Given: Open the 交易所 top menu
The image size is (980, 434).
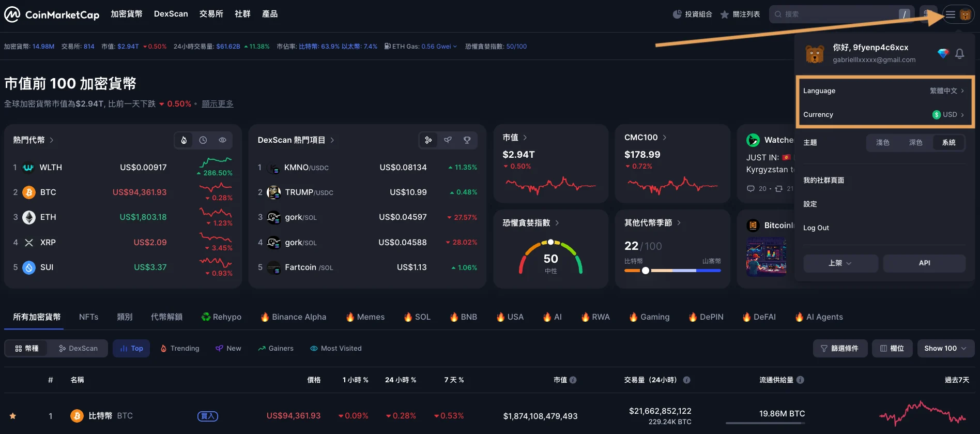Looking at the screenshot, I should pos(211,14).
